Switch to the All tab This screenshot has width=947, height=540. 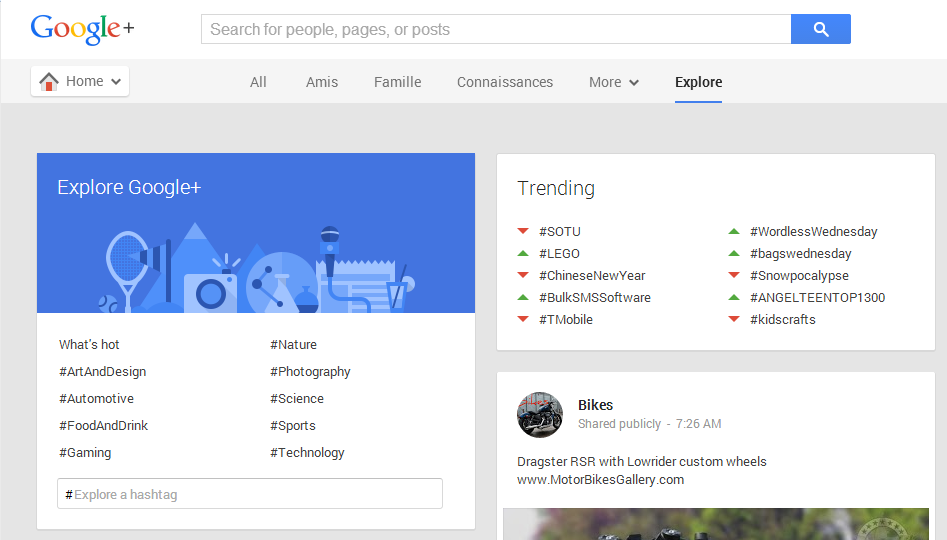point(258,82)
